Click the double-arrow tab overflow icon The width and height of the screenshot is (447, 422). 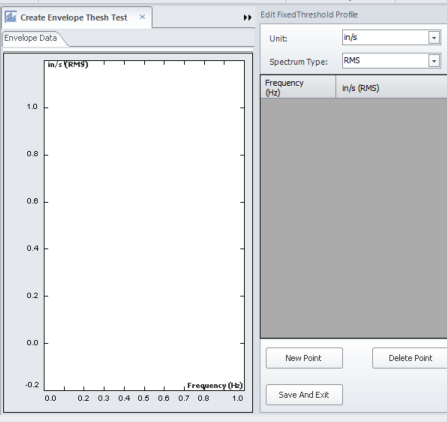(x=247, y=17)
